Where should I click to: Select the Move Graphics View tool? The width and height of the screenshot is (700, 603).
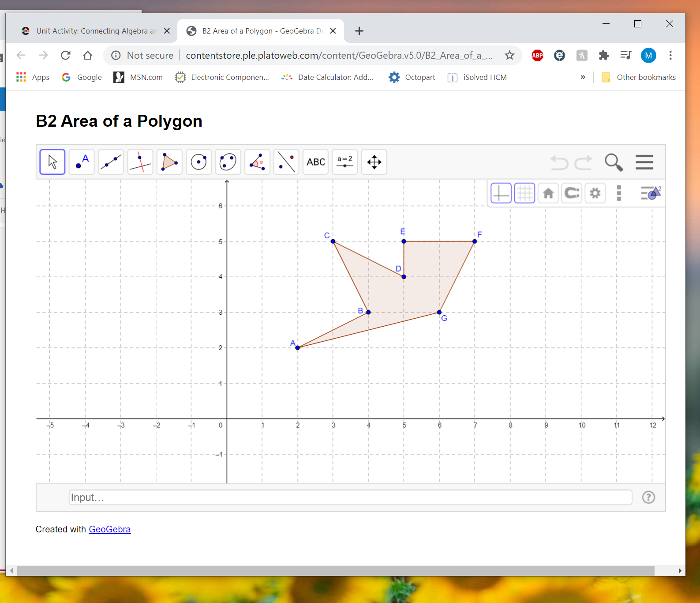point(374,162)
